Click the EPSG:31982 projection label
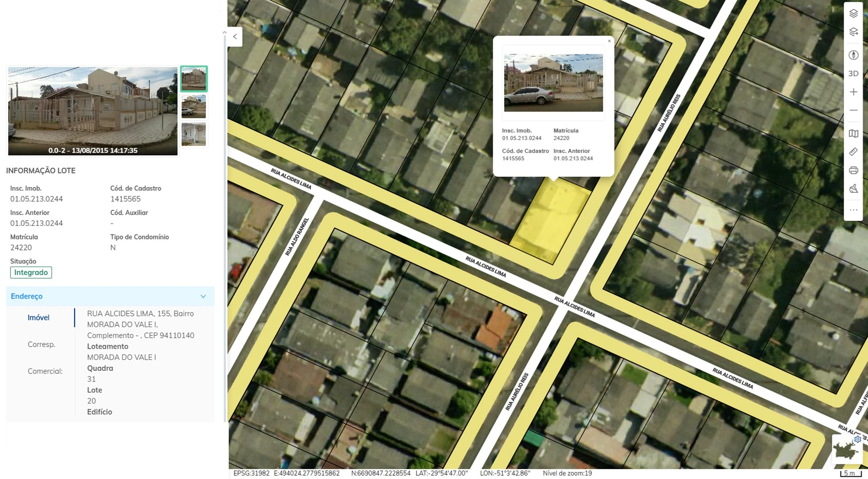The image size is (868, 479). [x=251, y=473]
